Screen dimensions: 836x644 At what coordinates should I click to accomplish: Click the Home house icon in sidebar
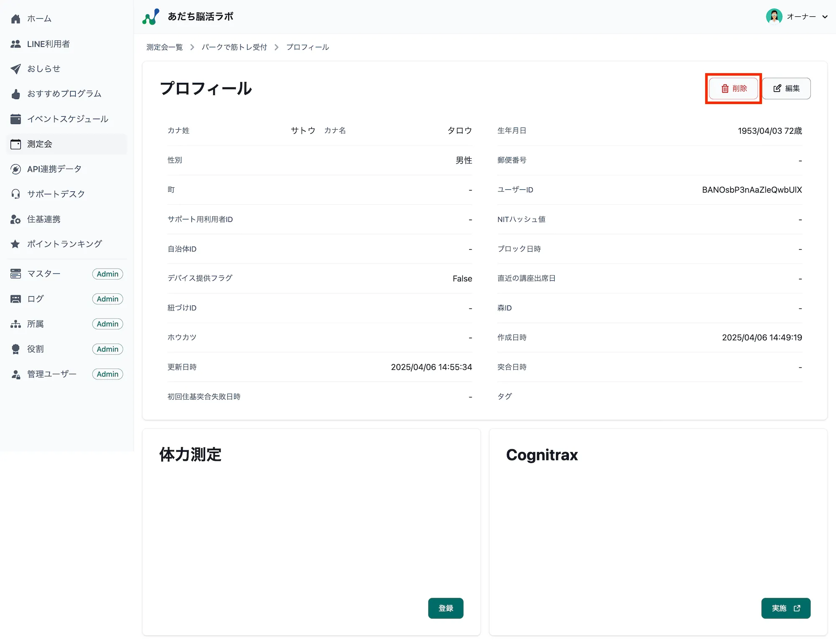[x=15, y=19]
